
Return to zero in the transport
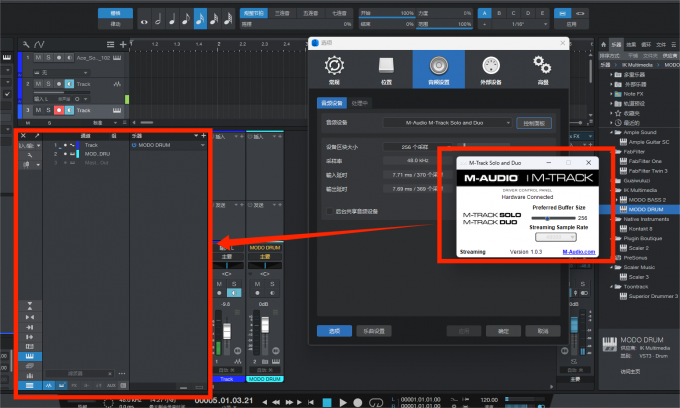(311, 402)
